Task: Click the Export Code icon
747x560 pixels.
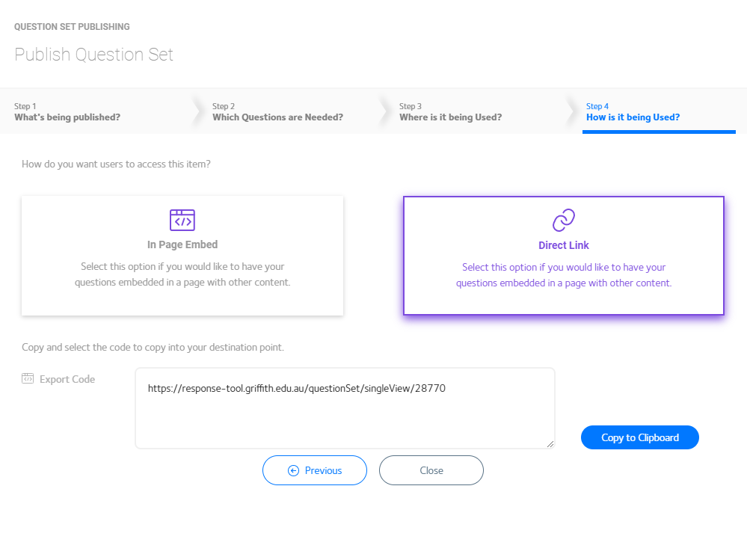Action: pos(28,378)
